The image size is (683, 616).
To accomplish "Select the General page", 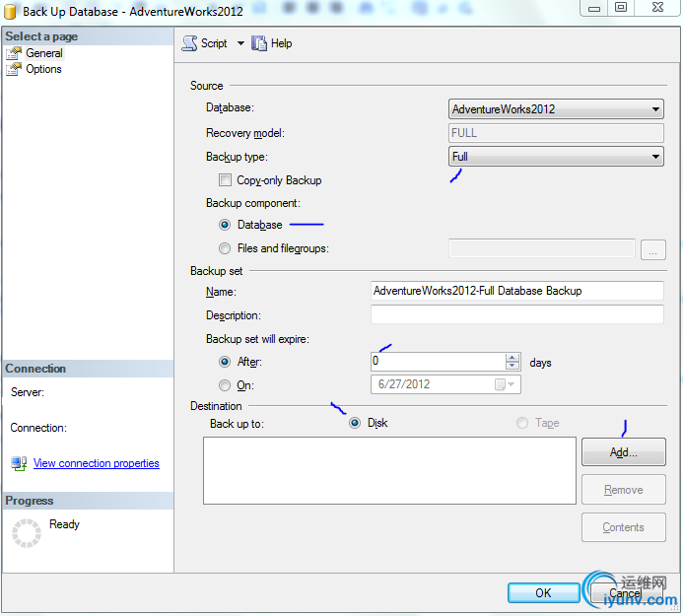I will tap(44, 53).
